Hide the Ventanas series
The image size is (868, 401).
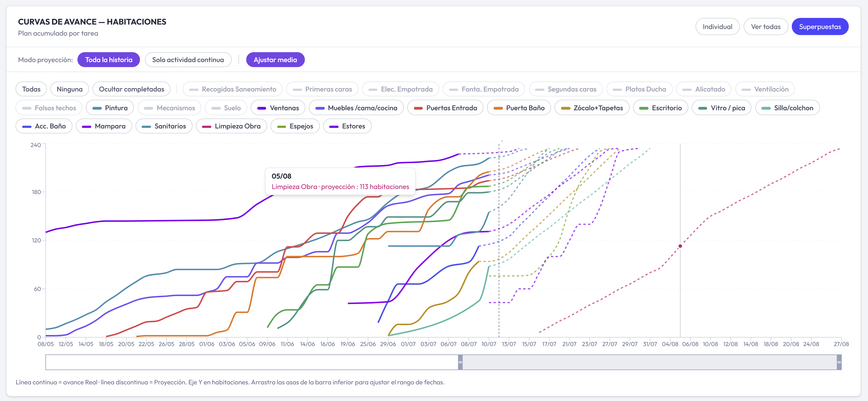278,108
